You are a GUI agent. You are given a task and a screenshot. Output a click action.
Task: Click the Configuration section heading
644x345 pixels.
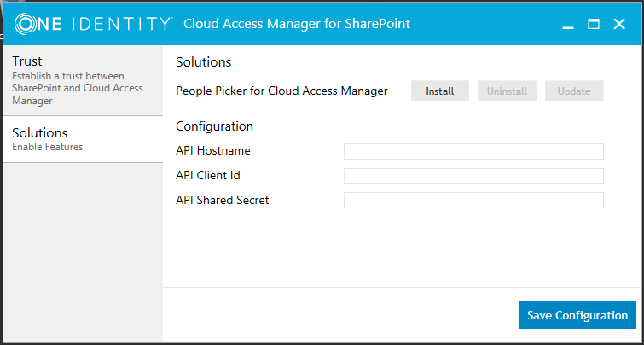coord(214,126)
